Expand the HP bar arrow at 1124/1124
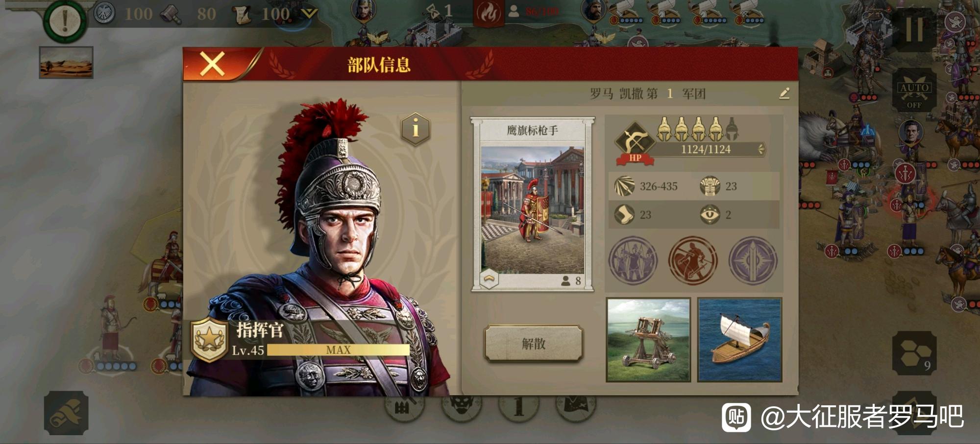980x444 pixels. pyautogui.click(x=761, y=149)
